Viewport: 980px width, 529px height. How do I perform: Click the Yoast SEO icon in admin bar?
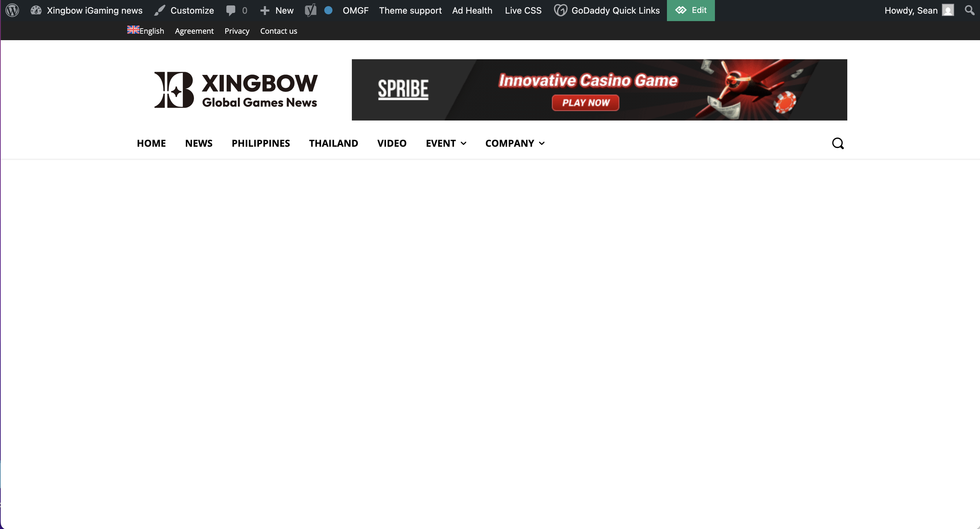[310, 10]
